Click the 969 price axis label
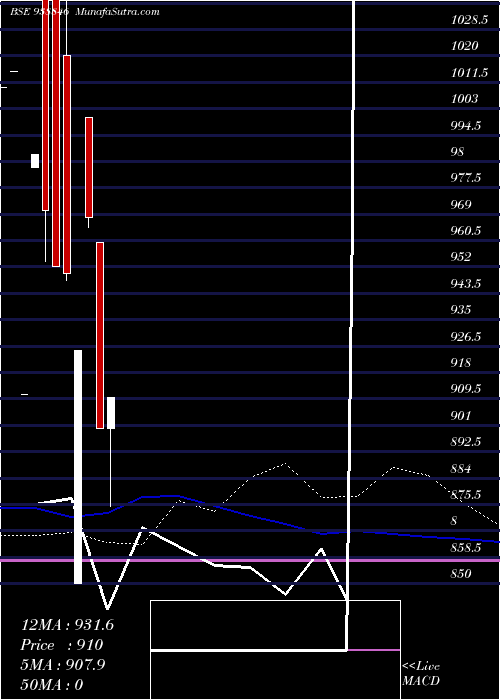Screen dimensions: 500x700 tap(461, 204)
